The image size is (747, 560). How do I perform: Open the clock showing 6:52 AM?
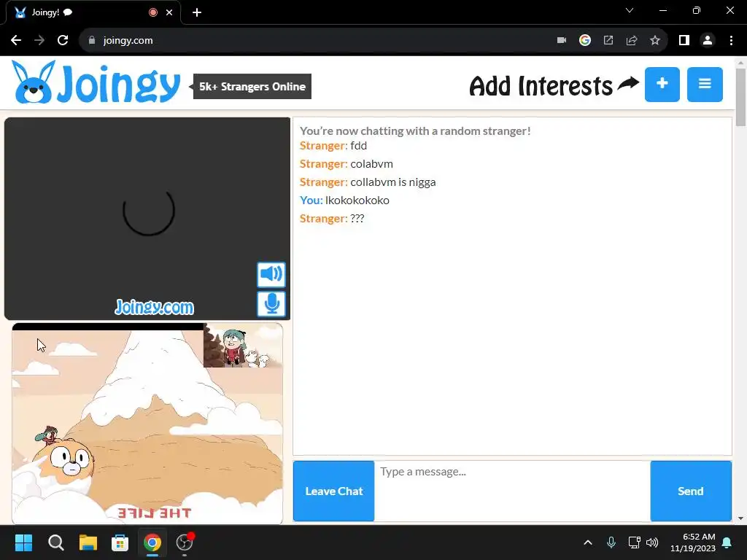coord(693,542)
